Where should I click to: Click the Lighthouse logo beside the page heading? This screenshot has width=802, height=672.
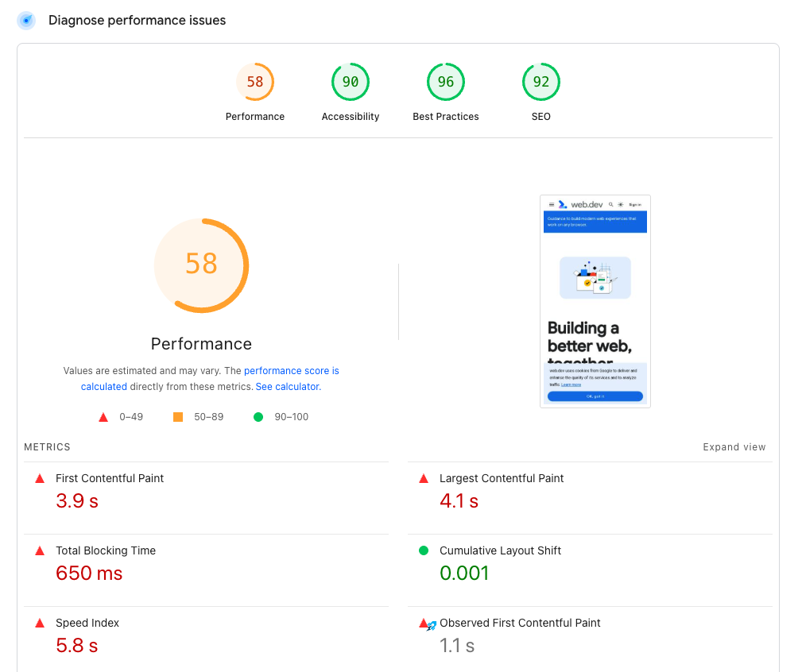pyautogui.click(x=26, y=20)
